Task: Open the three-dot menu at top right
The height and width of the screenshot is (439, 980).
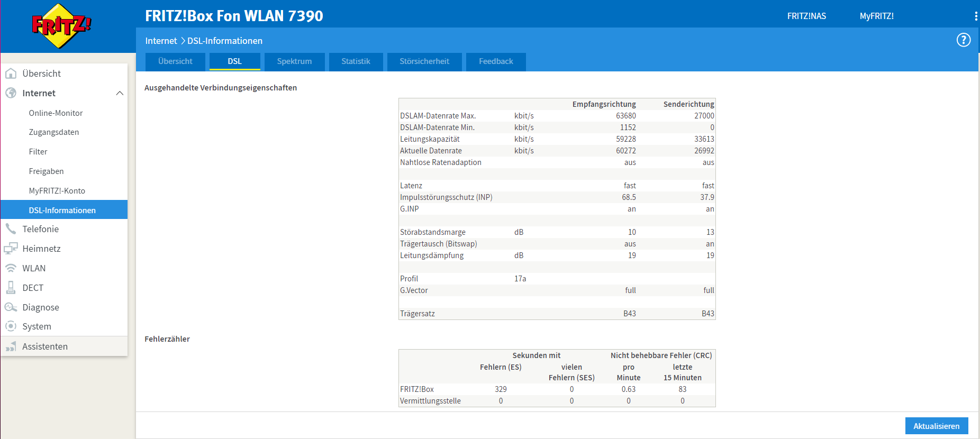Action: [976, 16]
